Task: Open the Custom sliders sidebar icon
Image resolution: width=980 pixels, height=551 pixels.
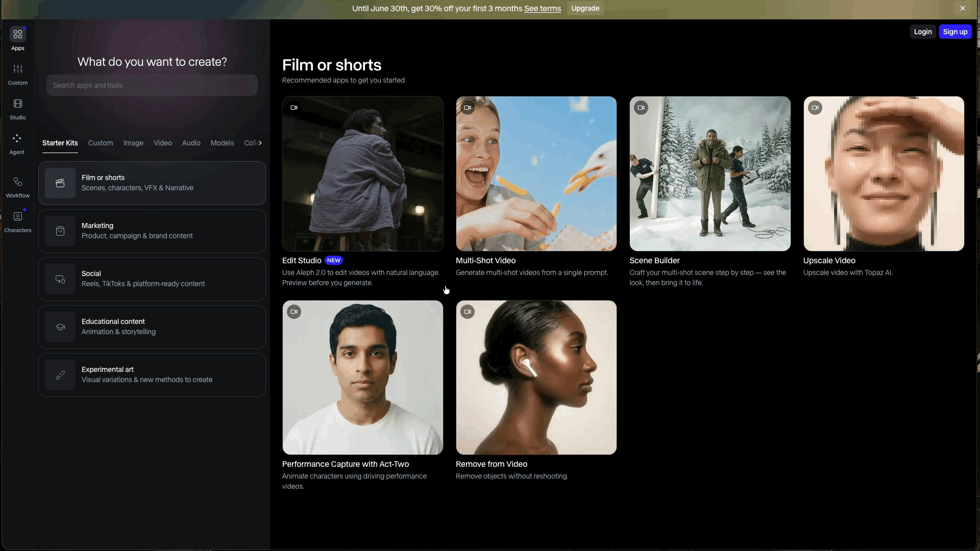Action: [18, 69]
